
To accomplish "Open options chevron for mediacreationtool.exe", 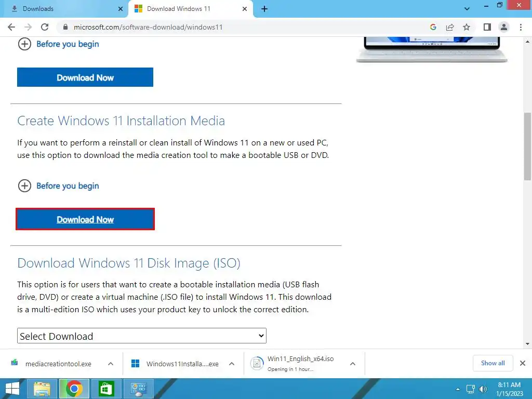I will 111,364.
